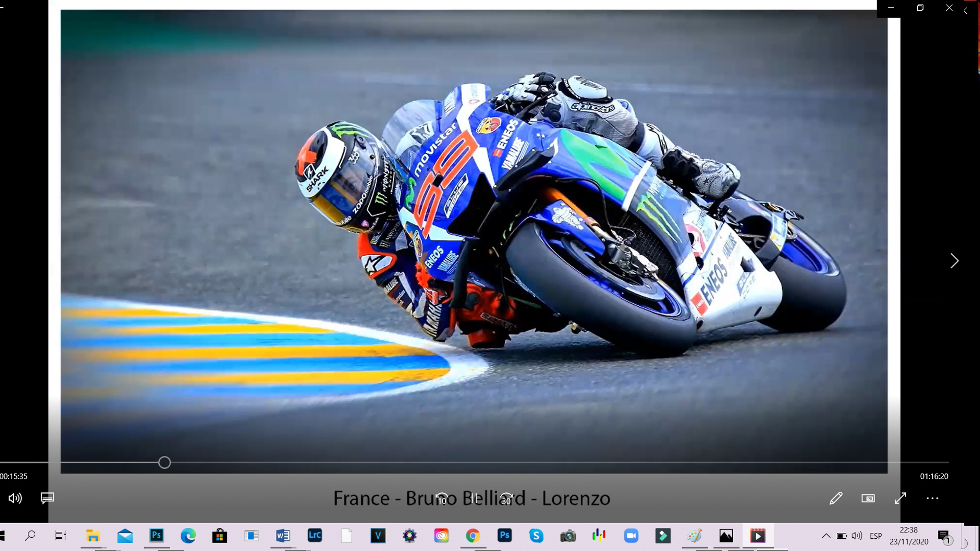Go to next item arrow
Screen dimensions: 980x551
click(954, 261)
